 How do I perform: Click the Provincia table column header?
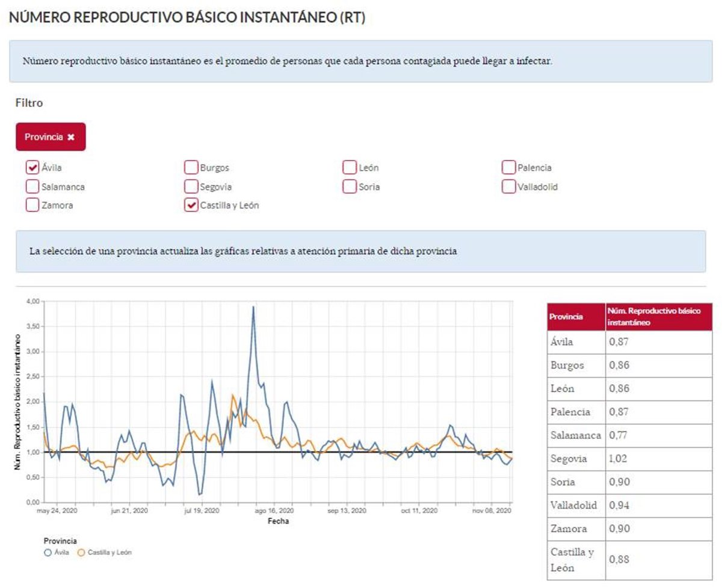pyautogui.click(x=576, y=317)
